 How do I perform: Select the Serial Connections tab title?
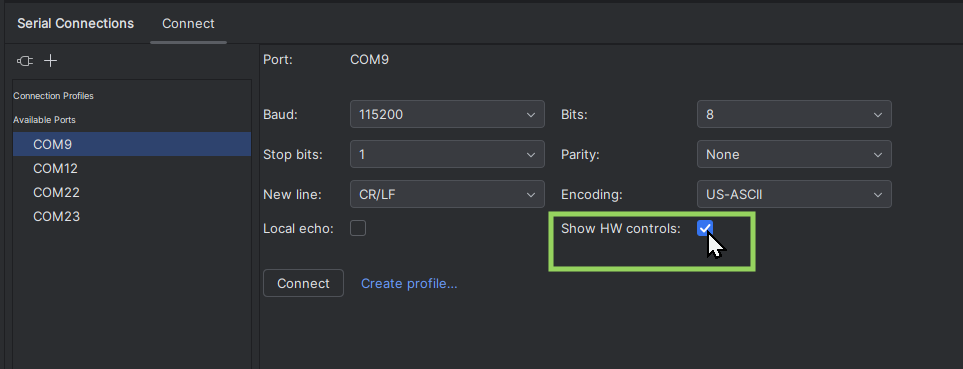click(76, 23)
